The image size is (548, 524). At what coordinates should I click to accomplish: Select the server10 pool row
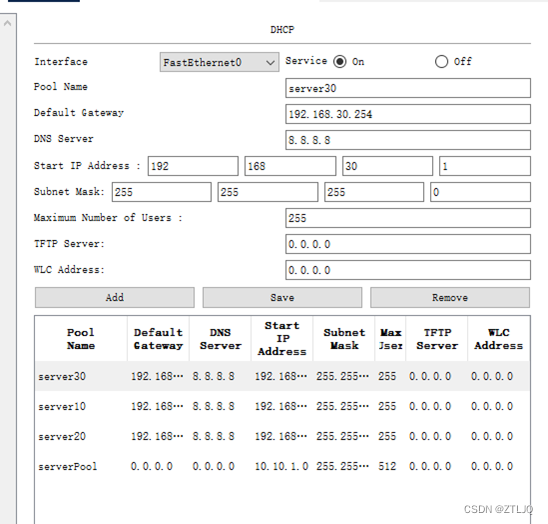[x=282, y=406]
